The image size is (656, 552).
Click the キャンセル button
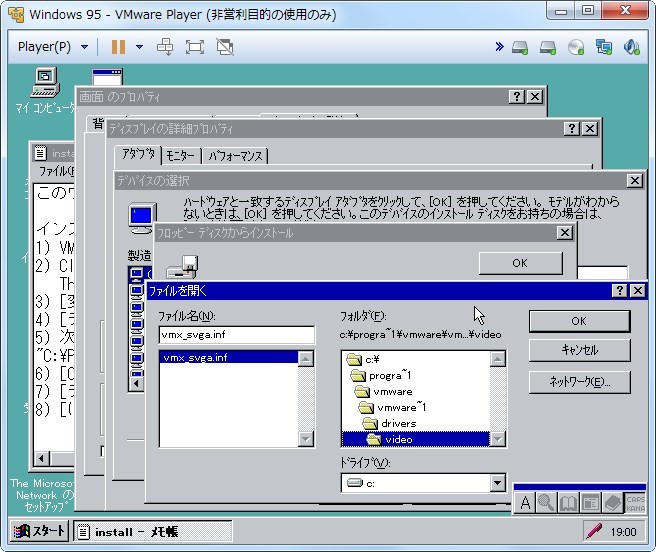(x=579, y=350)
